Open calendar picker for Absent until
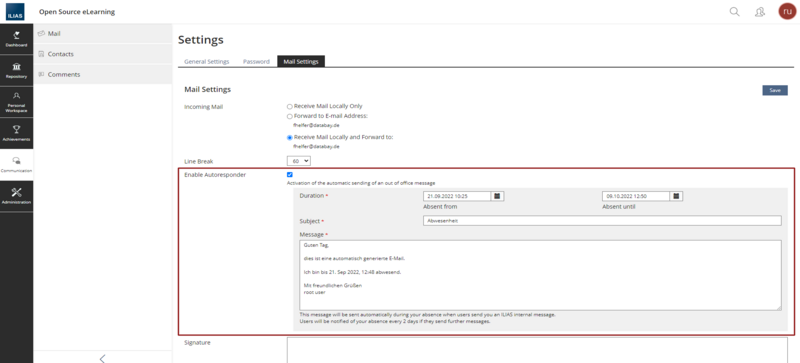Image resolution: width=800 pixels, height=363 pixels. 676,196
